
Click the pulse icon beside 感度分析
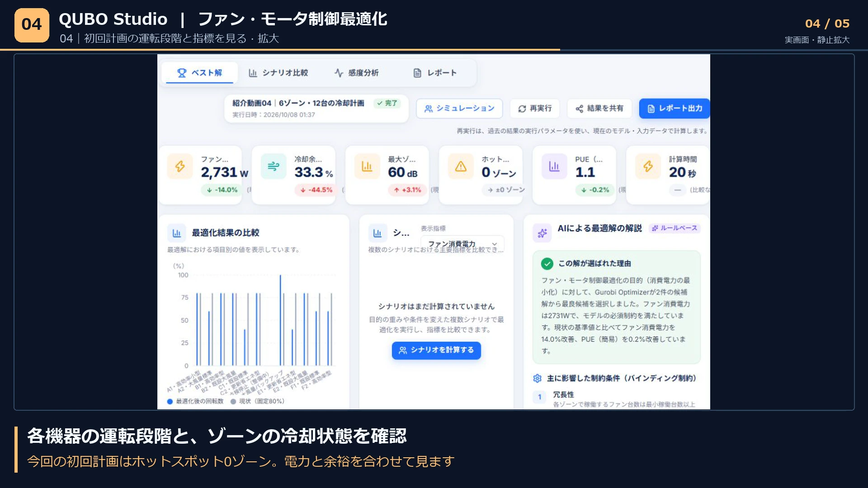[339, 73]
